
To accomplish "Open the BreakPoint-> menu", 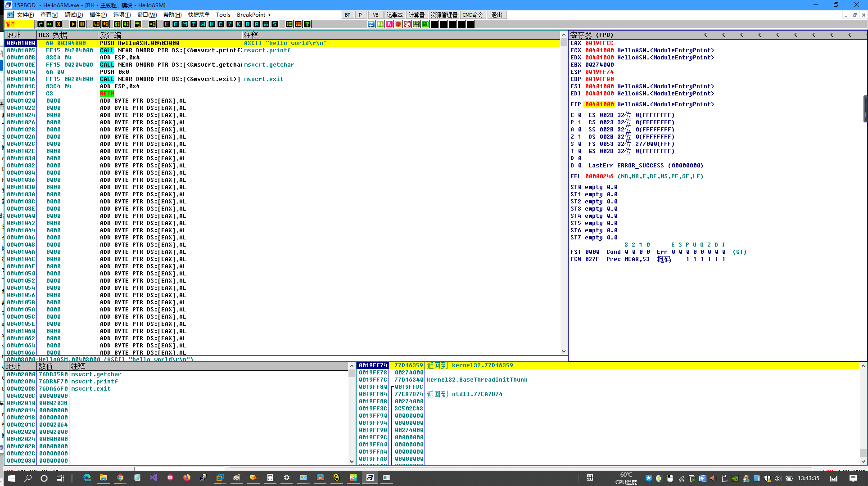I will click(x=254, y=15).
